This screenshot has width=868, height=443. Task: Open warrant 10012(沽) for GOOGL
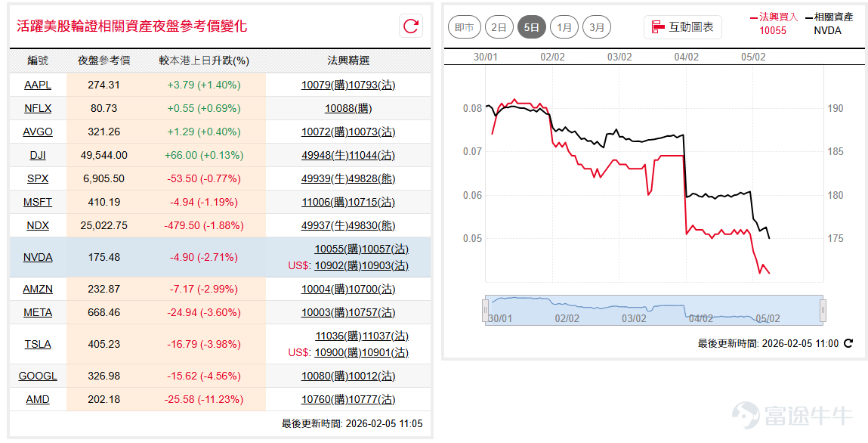[372, 376]
